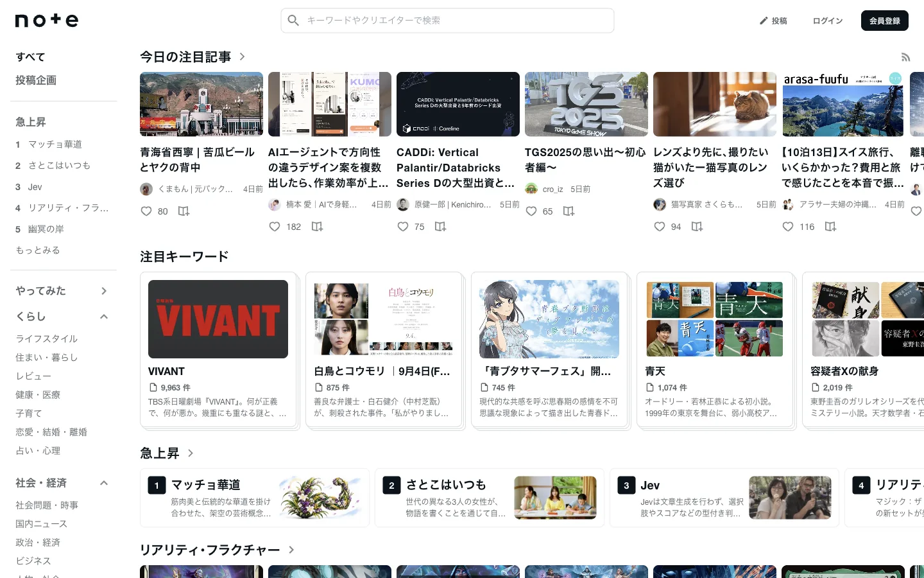Open the cat photo article thumbnail
The height and width of the screenshot is (578, 924).
pyautogui.click(x=715, y=104)
